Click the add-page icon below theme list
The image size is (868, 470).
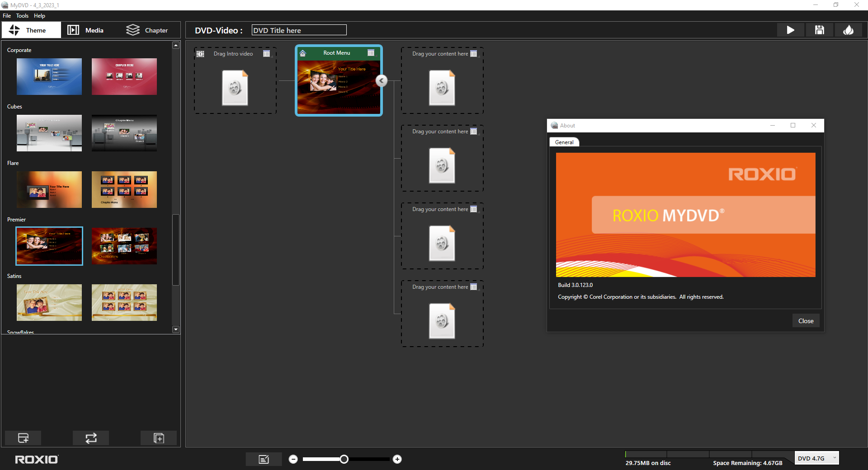point(159,438)
